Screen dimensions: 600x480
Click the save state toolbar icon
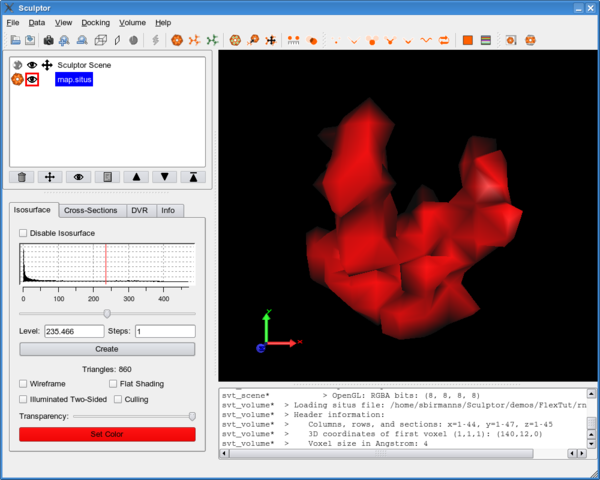tap(30, 40)
